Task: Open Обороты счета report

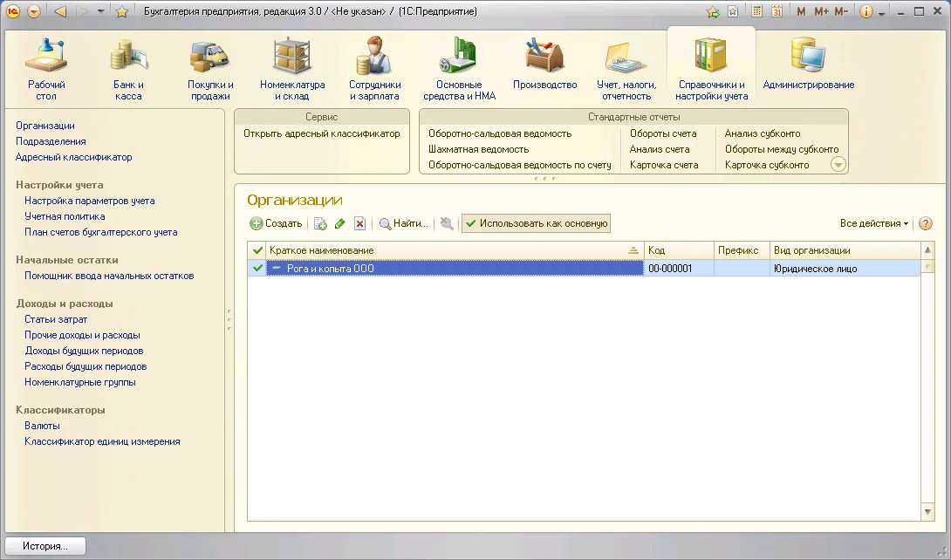Action: point(663,133)
